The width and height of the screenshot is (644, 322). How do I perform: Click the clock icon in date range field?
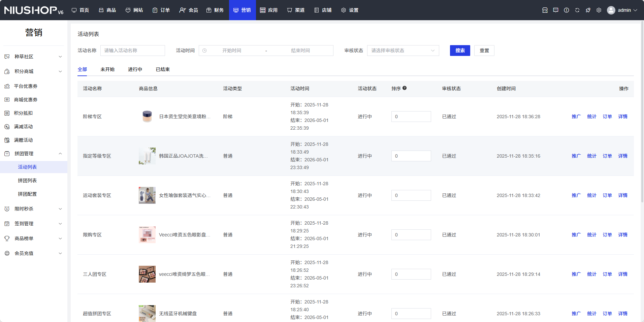click(204, 51)
